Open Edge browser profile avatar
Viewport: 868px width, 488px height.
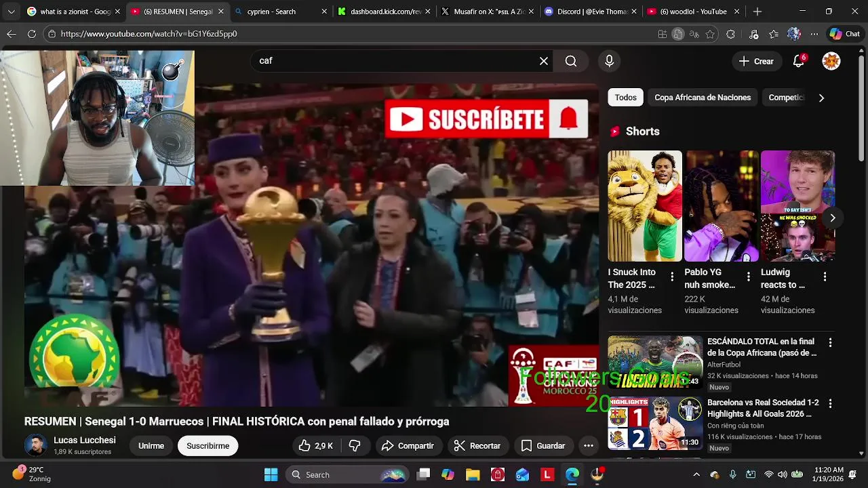tap(794, 34)
